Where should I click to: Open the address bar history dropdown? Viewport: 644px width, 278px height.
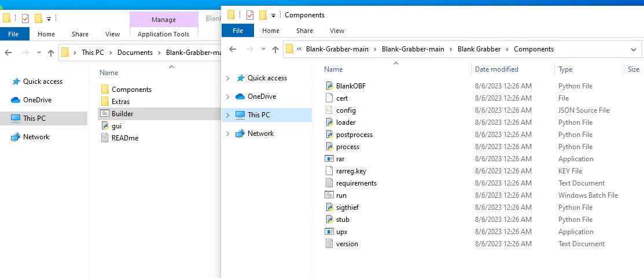pyautogui.click(x=633, y=50)
